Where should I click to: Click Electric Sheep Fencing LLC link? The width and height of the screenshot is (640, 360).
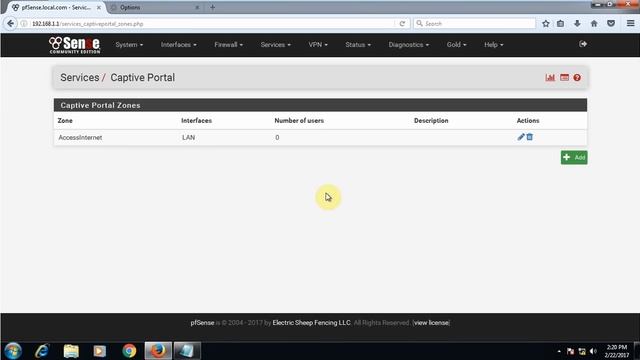311,323
